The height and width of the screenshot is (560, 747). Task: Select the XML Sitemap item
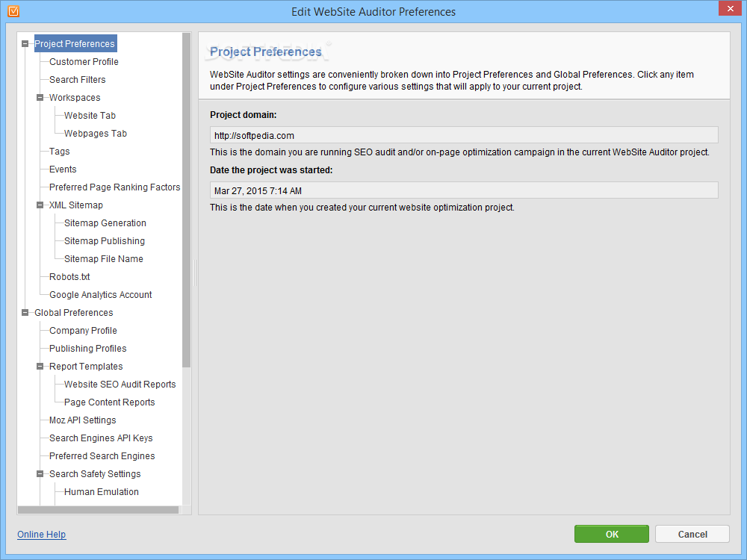tap(76, 205)
